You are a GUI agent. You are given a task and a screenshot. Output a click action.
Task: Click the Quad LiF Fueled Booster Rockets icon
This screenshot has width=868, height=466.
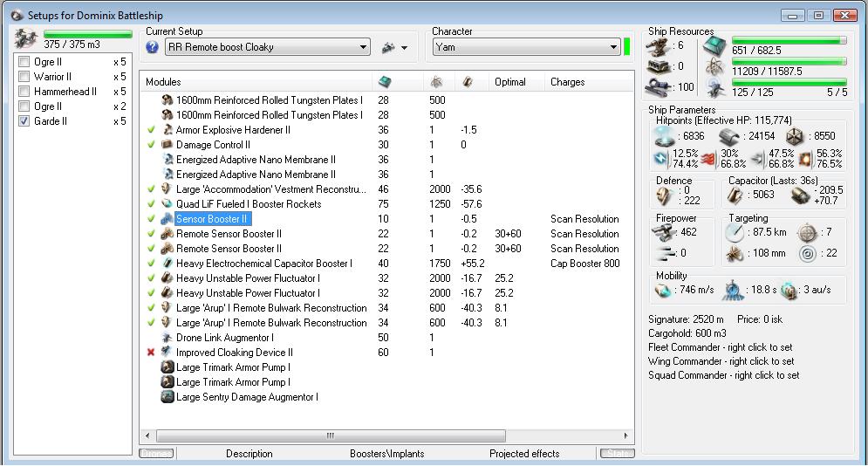coord(167,203)
